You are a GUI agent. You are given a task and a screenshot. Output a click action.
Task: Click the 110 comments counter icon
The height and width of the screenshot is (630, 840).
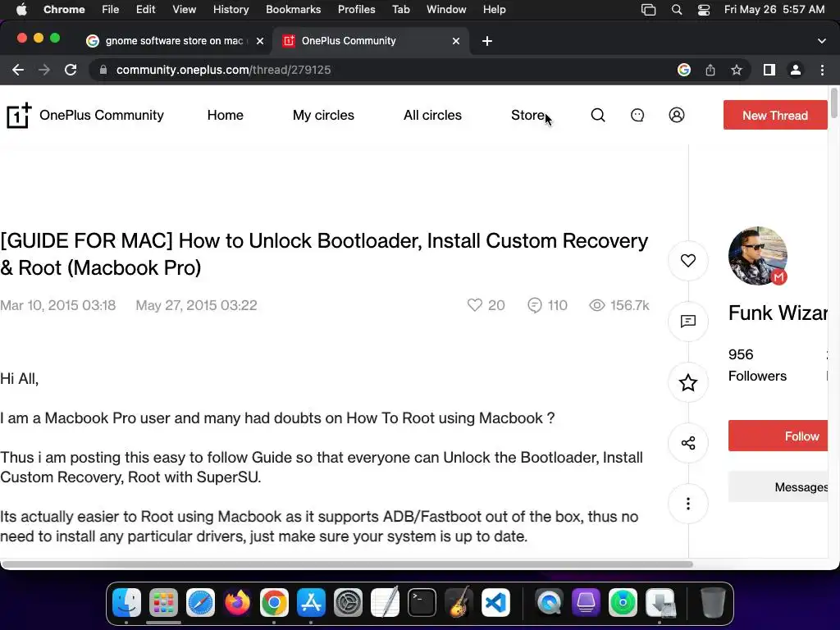tap(547, 305)
